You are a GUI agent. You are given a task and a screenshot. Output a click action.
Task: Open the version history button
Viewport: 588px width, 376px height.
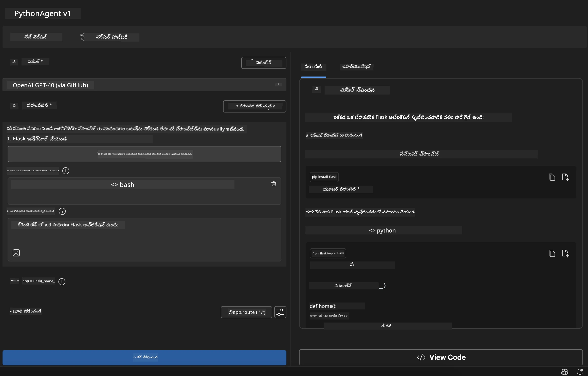(x=109, y=37)
